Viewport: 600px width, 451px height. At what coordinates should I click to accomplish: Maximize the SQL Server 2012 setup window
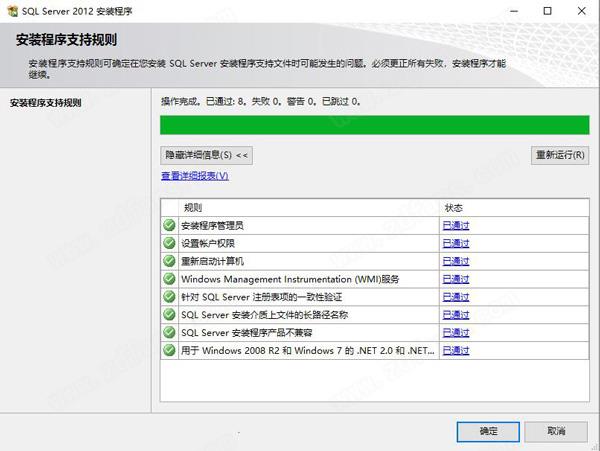click(548, 11)
